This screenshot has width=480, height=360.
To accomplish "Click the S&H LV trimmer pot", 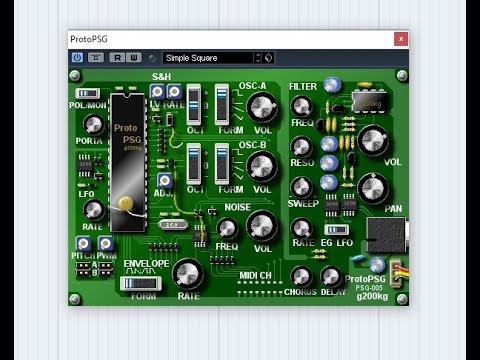I will [157, 91].
